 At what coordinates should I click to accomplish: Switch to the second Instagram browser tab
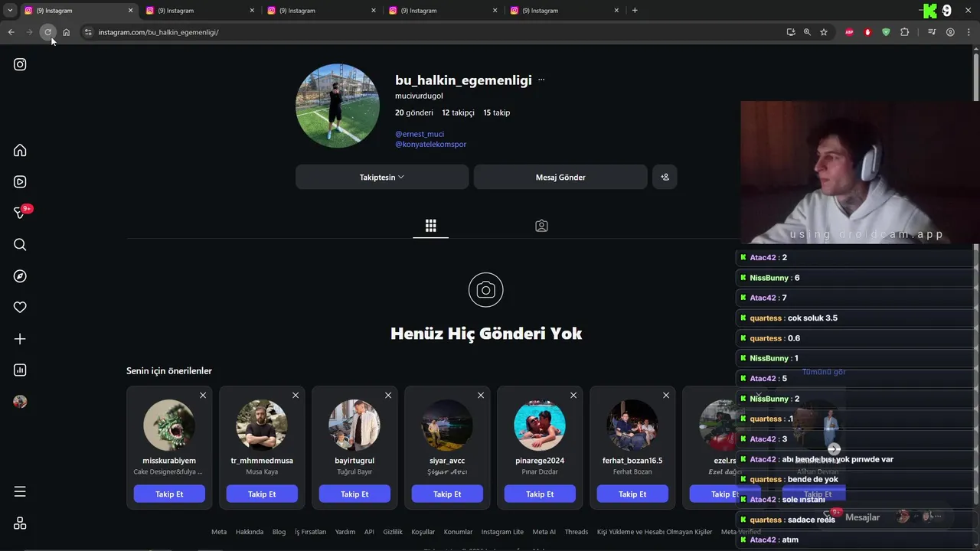(x=201, y=11)
